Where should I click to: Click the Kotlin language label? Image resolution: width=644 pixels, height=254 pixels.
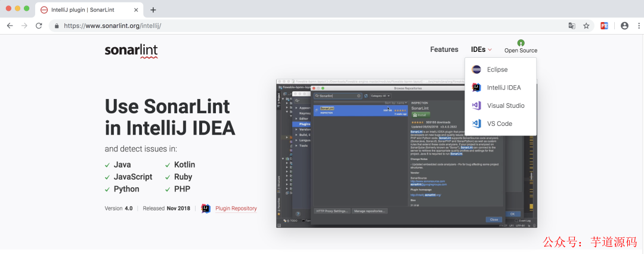click(184, 165)
